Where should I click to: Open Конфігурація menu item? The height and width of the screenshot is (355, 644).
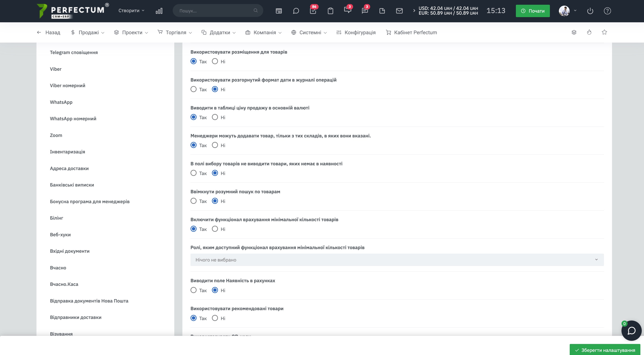click(x=356, y=32)
